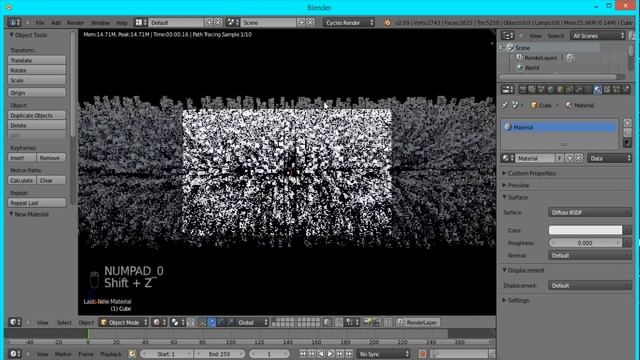Open the Diffuse BSDF surface shader dropdown

click(x=590, y=212)
